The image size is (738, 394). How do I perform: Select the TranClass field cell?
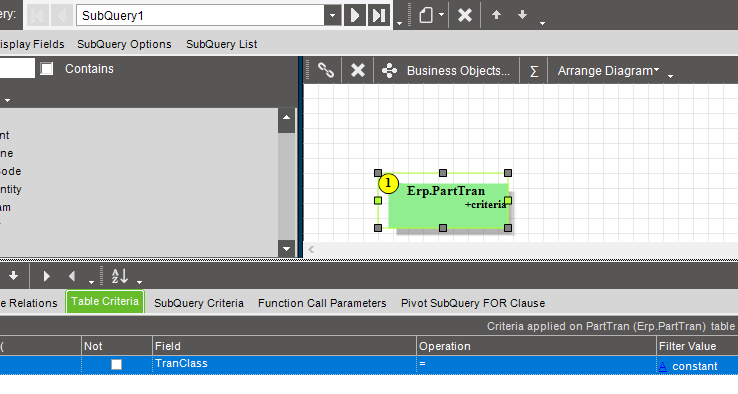click(x=284, y=365)
